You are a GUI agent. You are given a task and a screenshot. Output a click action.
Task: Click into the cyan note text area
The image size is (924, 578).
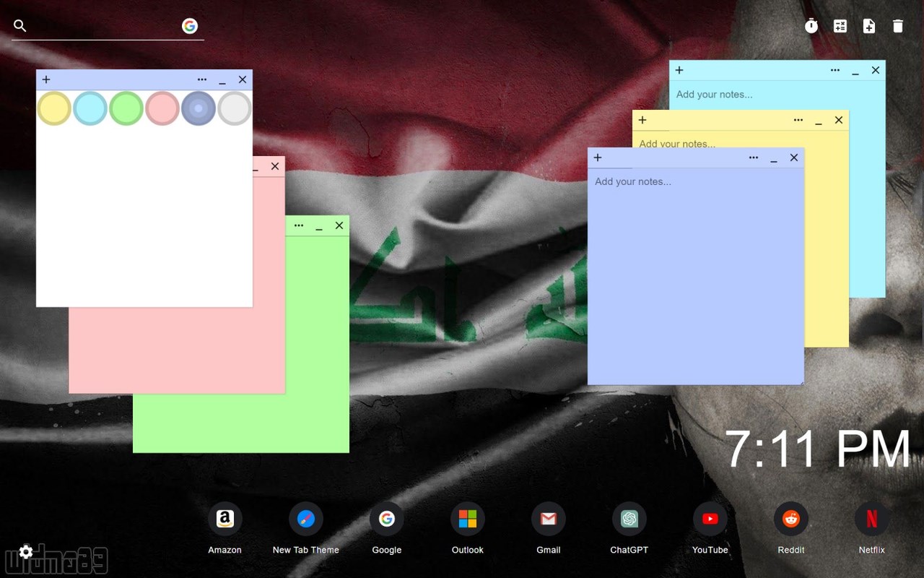pos(777,95)
